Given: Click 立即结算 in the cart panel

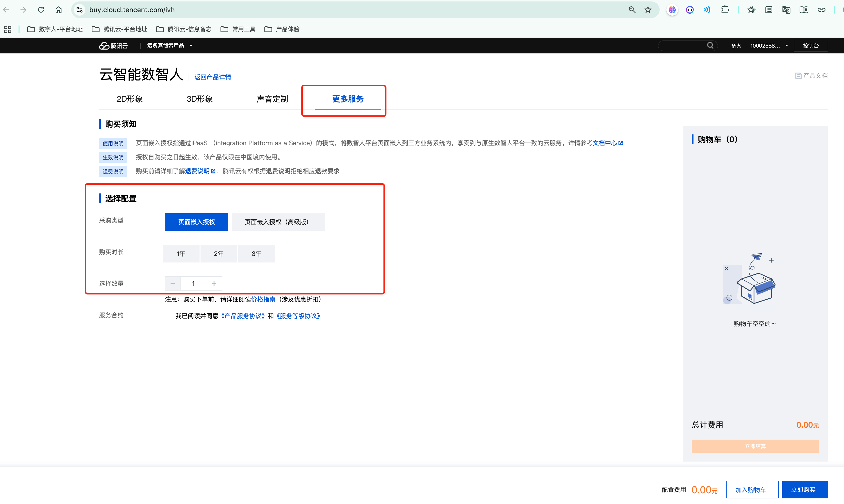Looking at the screenshot, I should pos(755,446).
